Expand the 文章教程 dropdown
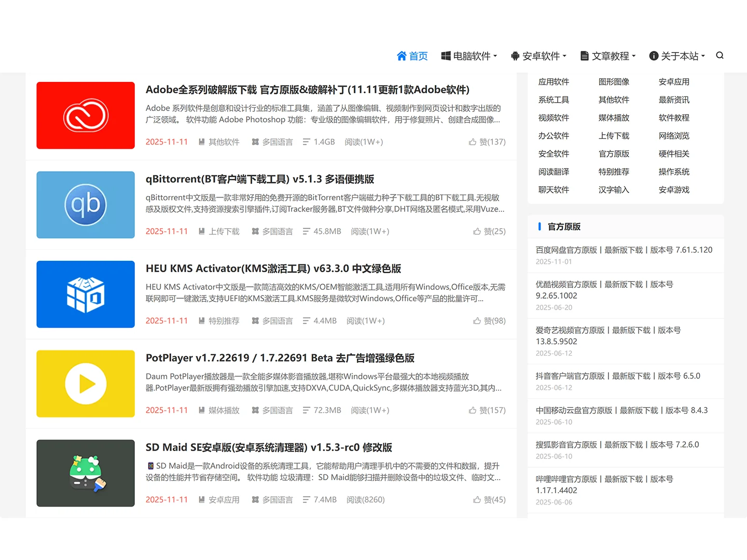Screen dimensions: 747x560 [607, 56]
